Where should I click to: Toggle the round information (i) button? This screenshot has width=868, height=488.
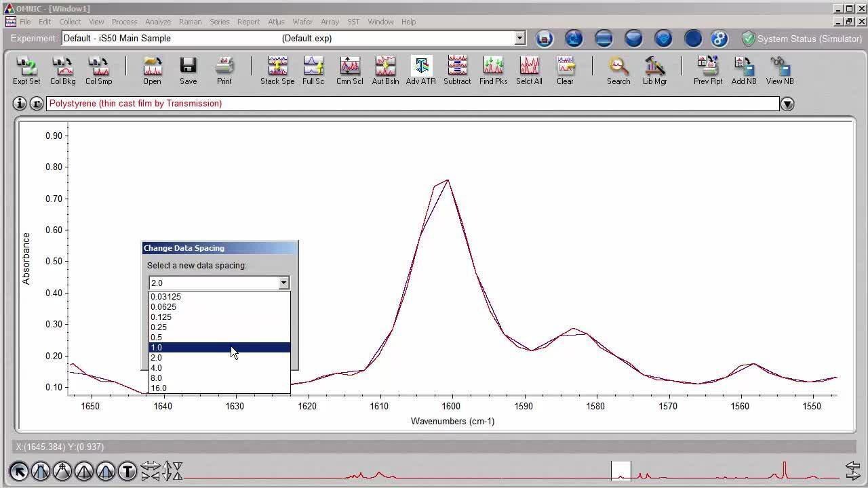[x=20, y=104]
